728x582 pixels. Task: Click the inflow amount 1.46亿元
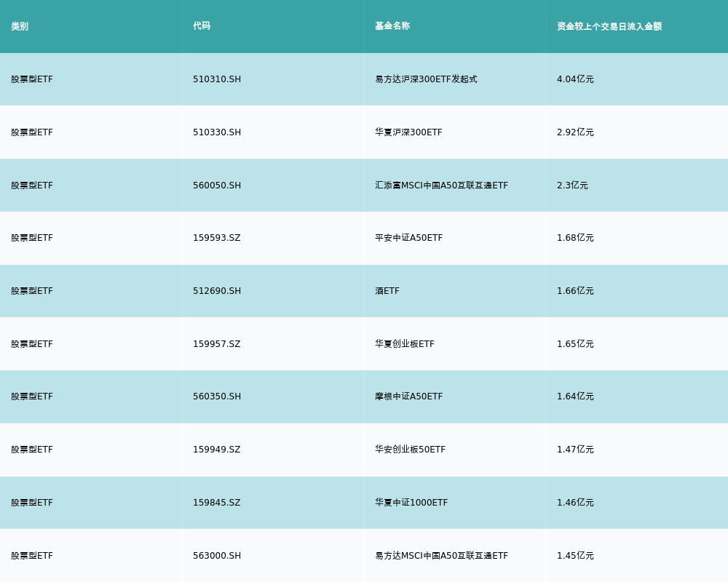click(x=575, y=503)
